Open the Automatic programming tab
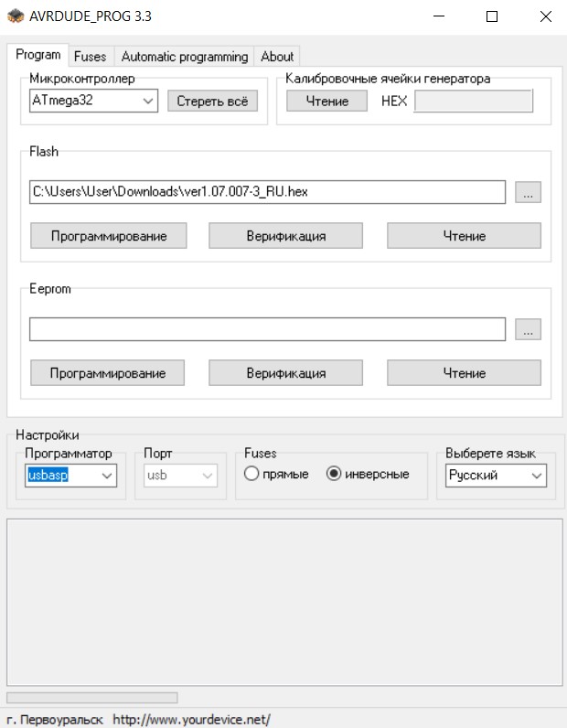This screenshot has height=728, width=567. point(184,56)
